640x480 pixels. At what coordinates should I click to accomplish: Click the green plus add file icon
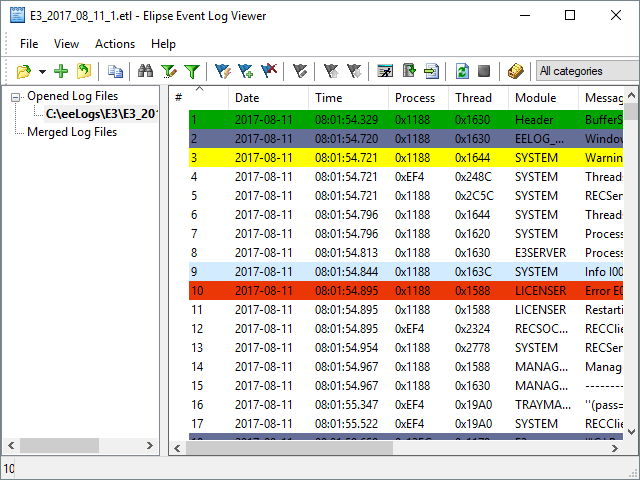(x=61, y=71)
